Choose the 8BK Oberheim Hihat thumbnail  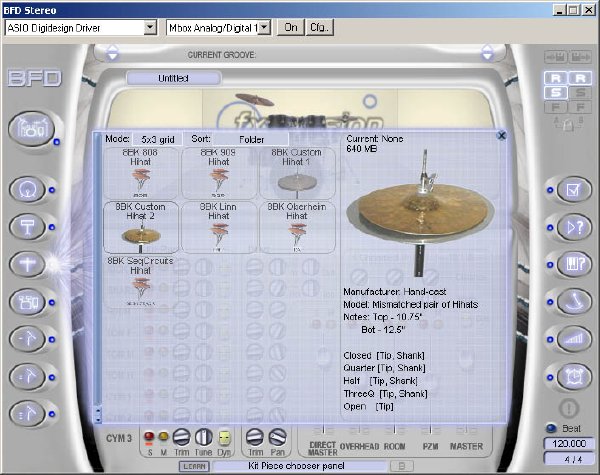coord(297,227)
